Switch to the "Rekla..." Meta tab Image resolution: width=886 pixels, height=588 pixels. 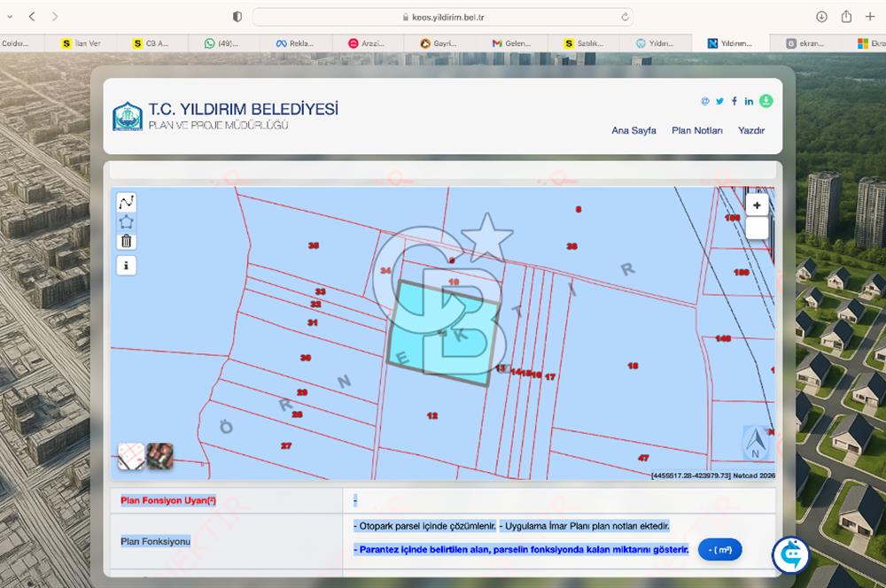[294, 43]
